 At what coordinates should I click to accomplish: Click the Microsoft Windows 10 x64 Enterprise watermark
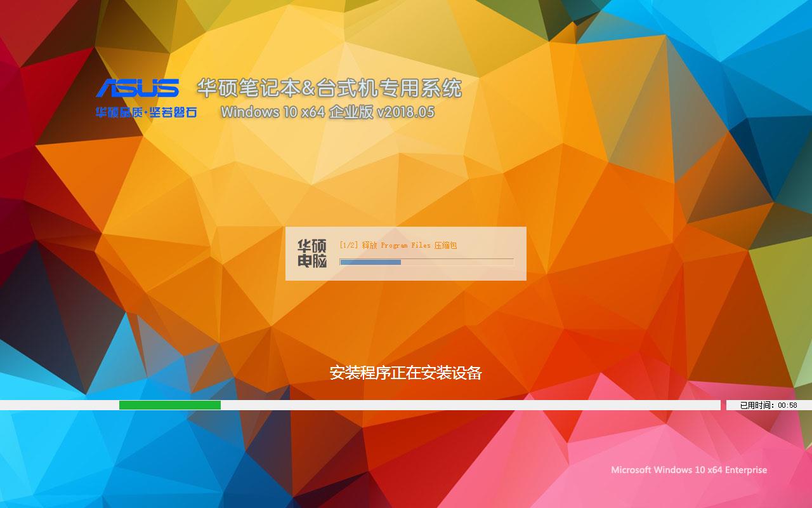click(689, 470)
